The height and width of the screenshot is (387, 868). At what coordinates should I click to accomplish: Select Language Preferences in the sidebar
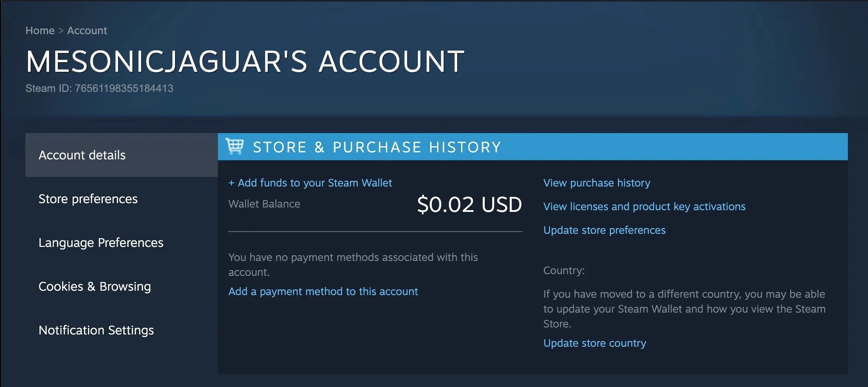pyautogui.click(x=101, y=243)
